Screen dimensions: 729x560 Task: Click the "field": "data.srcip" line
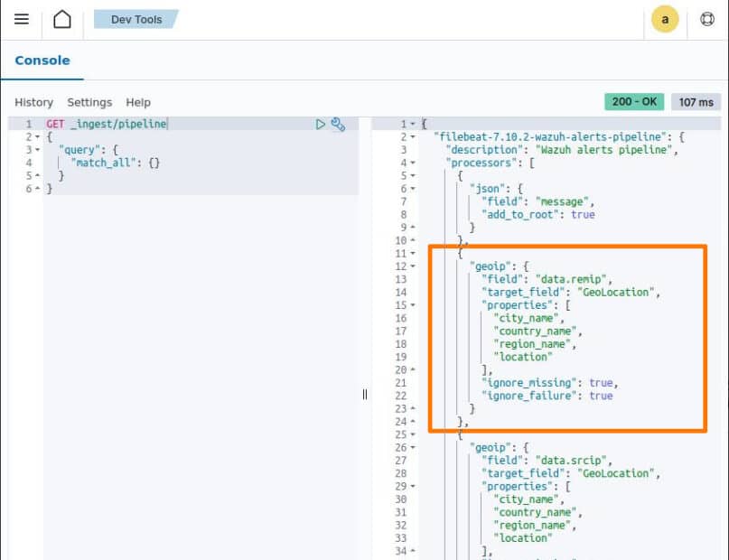pyautogui.click(x=547, y=461)
